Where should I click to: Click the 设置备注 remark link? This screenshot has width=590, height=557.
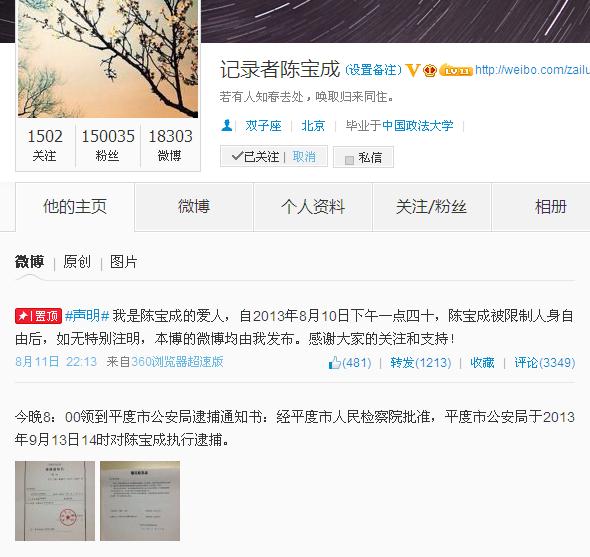point(373,70)
